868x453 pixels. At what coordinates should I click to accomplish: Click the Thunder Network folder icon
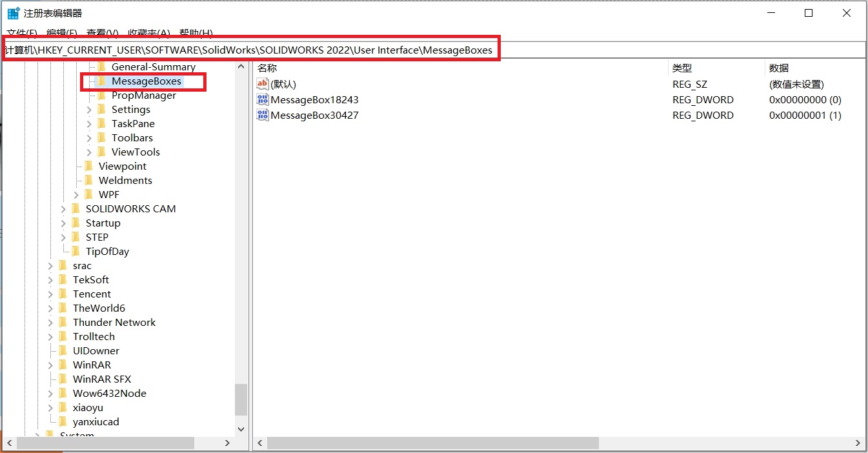[x=63, y=322]
